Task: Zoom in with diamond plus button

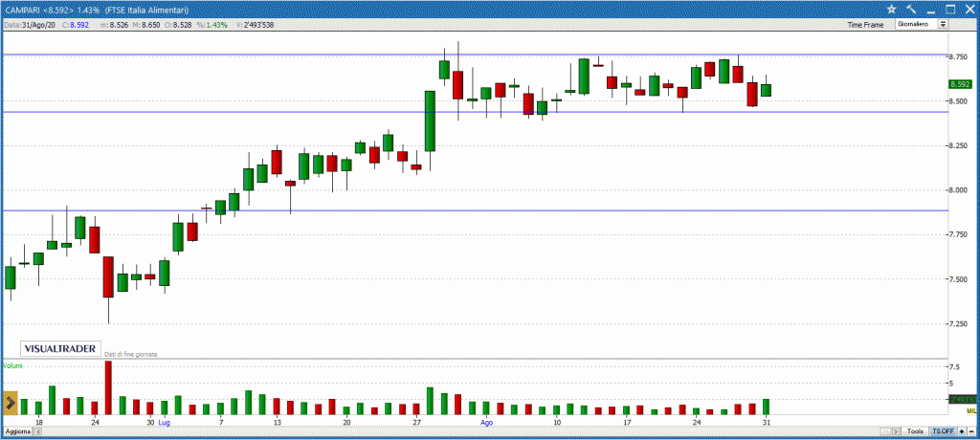Action: coord(961,431)
